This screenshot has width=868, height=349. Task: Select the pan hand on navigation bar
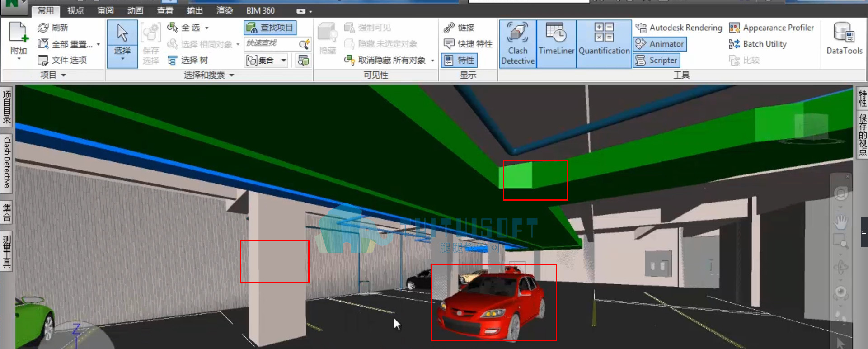840,222
